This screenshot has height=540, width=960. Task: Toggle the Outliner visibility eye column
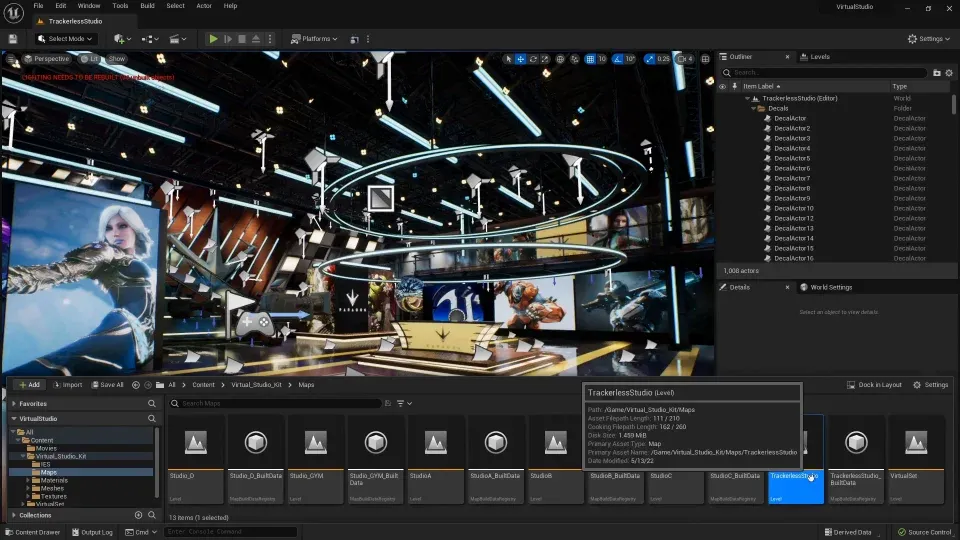(x=723, y=87)
